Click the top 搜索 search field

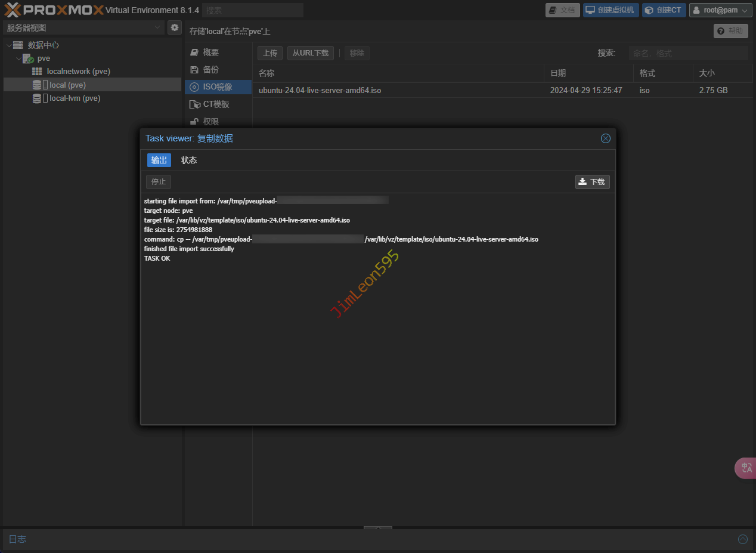click(x=252, y=10)
